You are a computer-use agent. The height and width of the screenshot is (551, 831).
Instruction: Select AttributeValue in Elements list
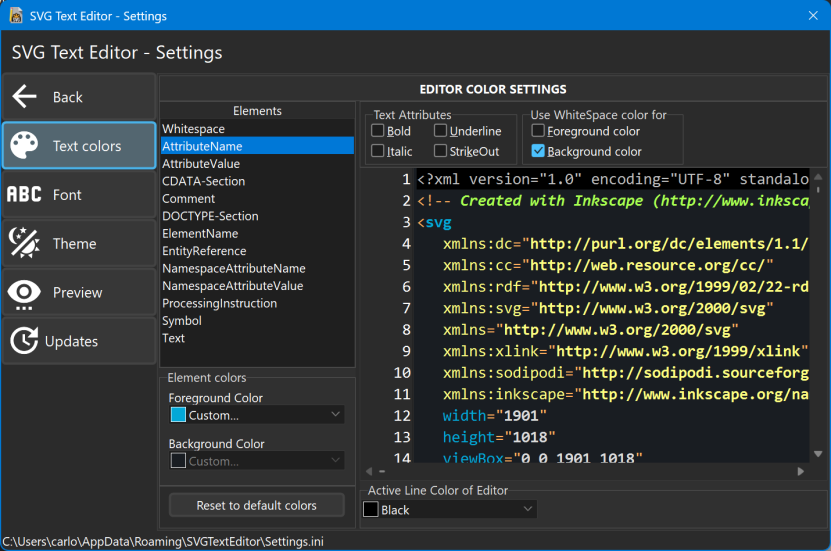pos(258,164)
